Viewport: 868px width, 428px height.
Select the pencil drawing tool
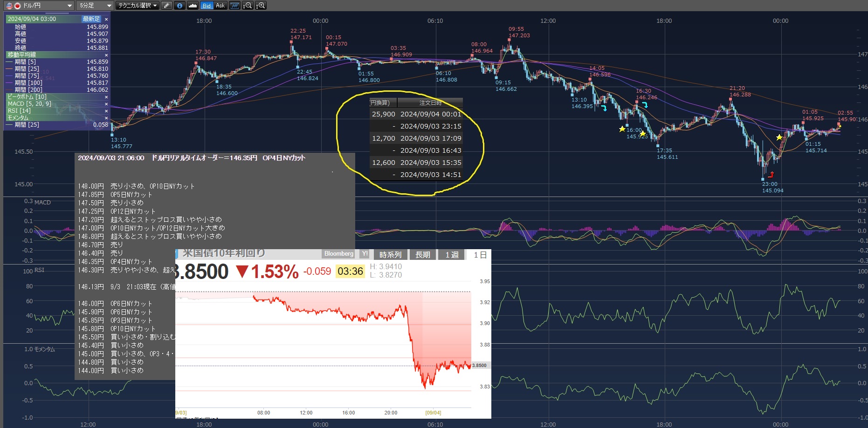(x=166, y=6)
